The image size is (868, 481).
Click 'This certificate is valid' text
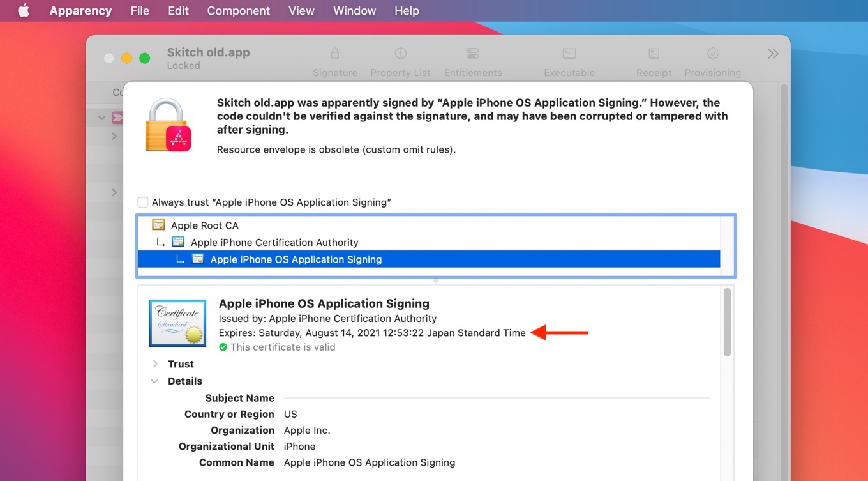tap(283, 347)
